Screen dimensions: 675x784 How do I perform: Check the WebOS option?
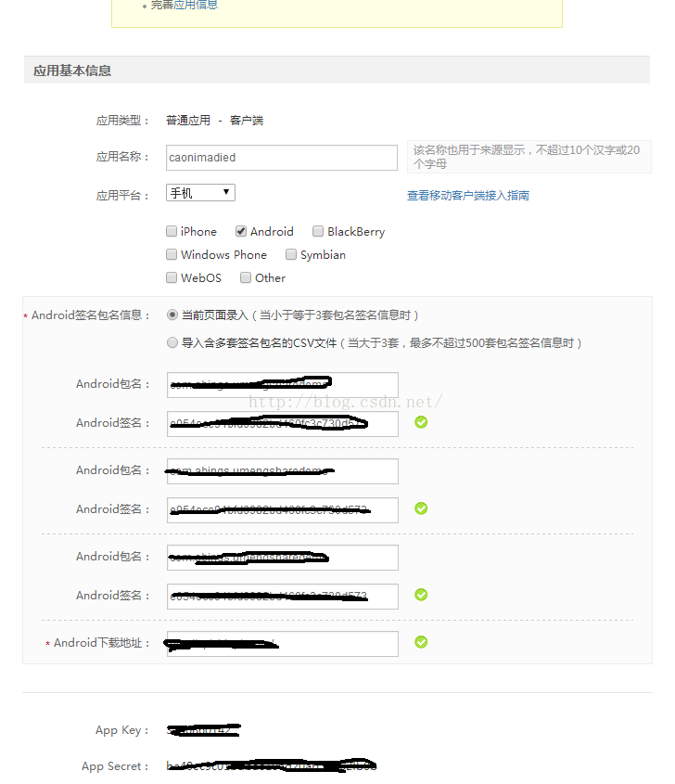point(172,277)
